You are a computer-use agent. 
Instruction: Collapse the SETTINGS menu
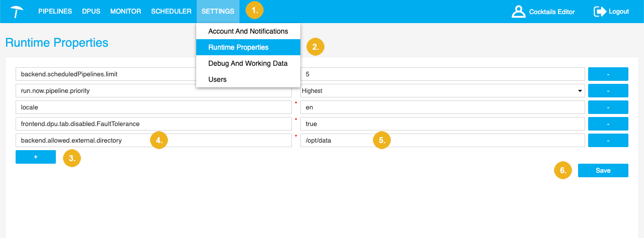[x=218, y=12]
